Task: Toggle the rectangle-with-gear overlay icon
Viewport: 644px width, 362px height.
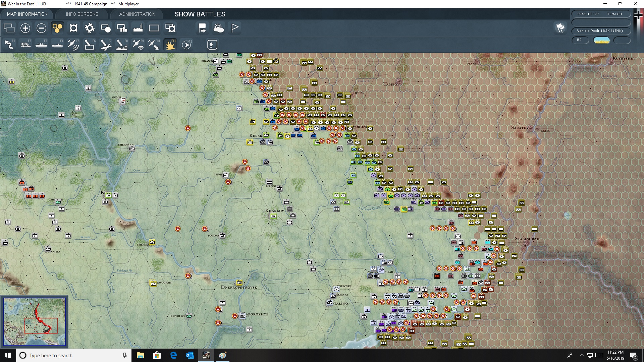Action: (170, 28)
